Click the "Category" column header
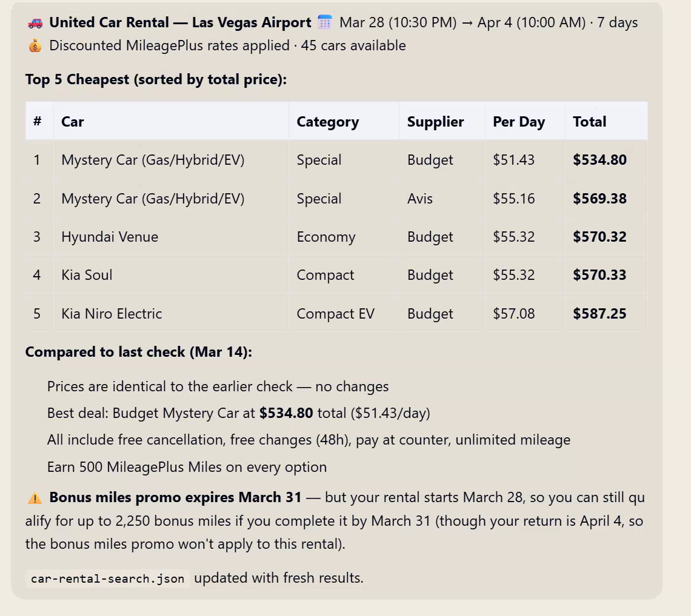The image size is (691, 616). pyautogui.click(x=327, y=122)
